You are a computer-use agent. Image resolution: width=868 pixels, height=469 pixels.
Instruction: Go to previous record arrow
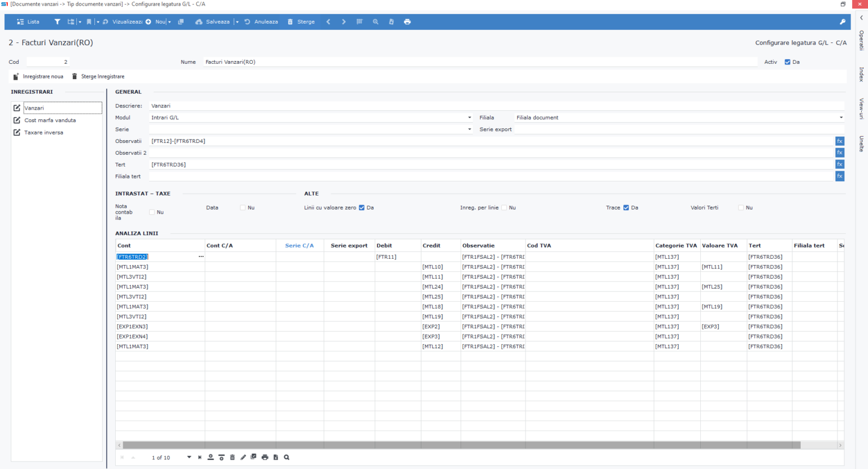pyautogui.click(x=328, y=22)
